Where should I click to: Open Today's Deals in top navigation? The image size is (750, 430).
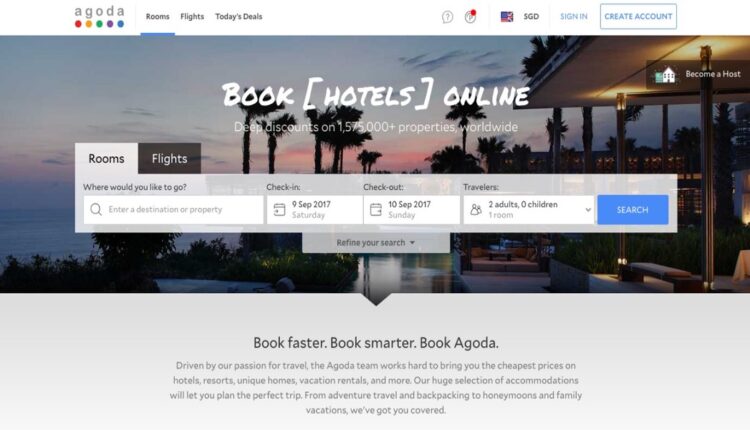(x=239, y=17)
